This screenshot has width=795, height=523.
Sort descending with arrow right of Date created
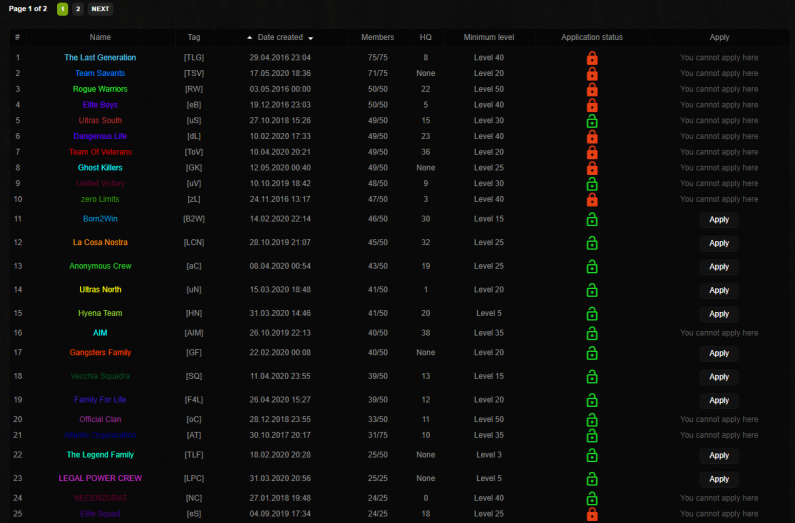pyautogui.click(x=310, y=38)
